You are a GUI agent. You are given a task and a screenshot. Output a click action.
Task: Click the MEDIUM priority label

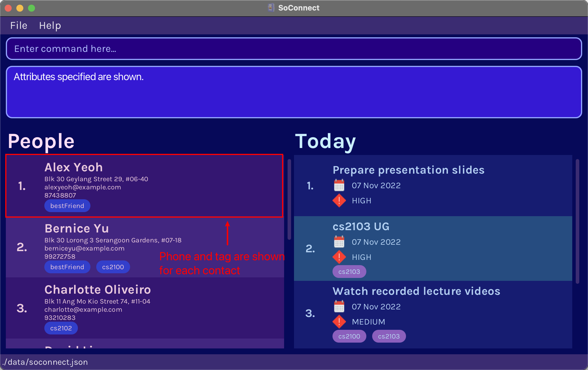click(x=369, y=322)
